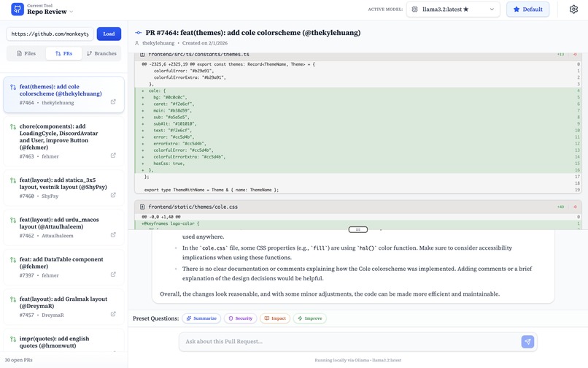The image size is (588, 368).
Task: Select PR #7397 add DataTable component
Action: click(63, 267)
